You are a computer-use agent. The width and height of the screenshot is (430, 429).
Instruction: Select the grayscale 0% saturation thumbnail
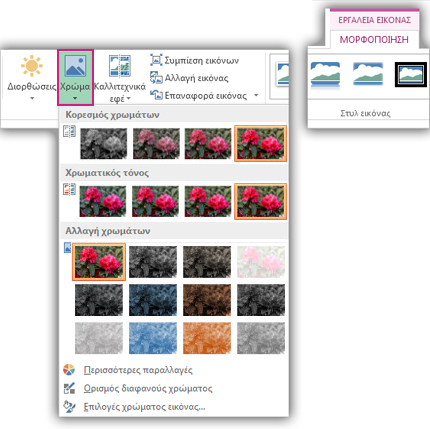pos(104,144)
